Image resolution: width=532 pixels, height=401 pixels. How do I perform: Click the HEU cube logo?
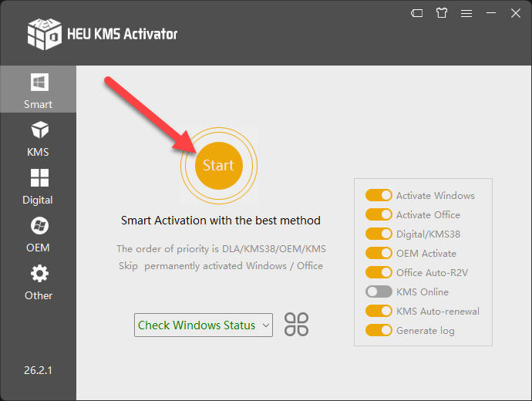click(x=45, y=34)
